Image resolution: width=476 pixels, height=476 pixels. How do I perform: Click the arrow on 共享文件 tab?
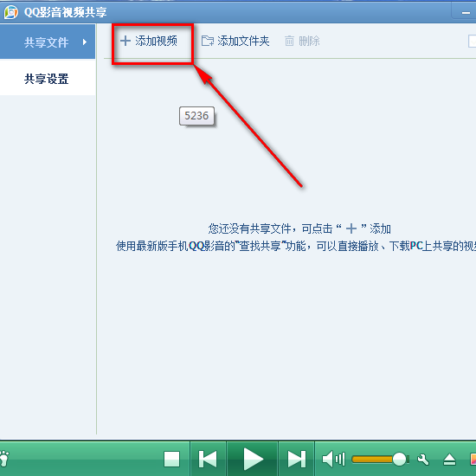point(85,42)
